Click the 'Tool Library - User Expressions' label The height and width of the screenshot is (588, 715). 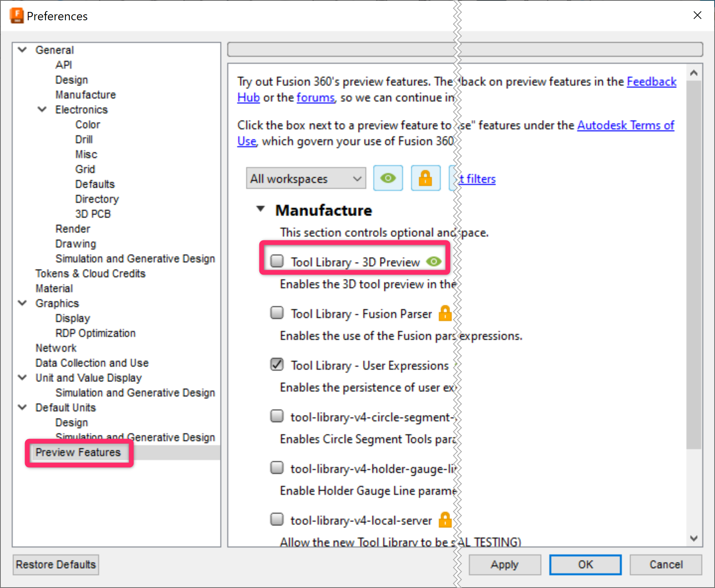(370, 366)
